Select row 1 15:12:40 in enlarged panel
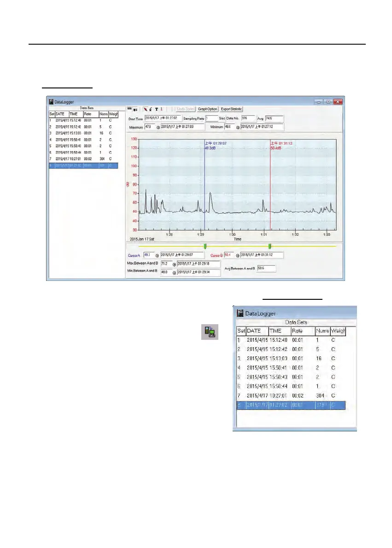 pyautogui.click(x=291, y=340)
